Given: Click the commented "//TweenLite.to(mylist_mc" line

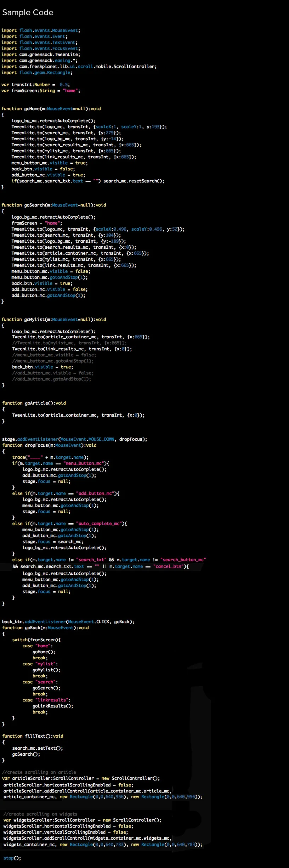Looking at the screenshot, I should 69,343.
